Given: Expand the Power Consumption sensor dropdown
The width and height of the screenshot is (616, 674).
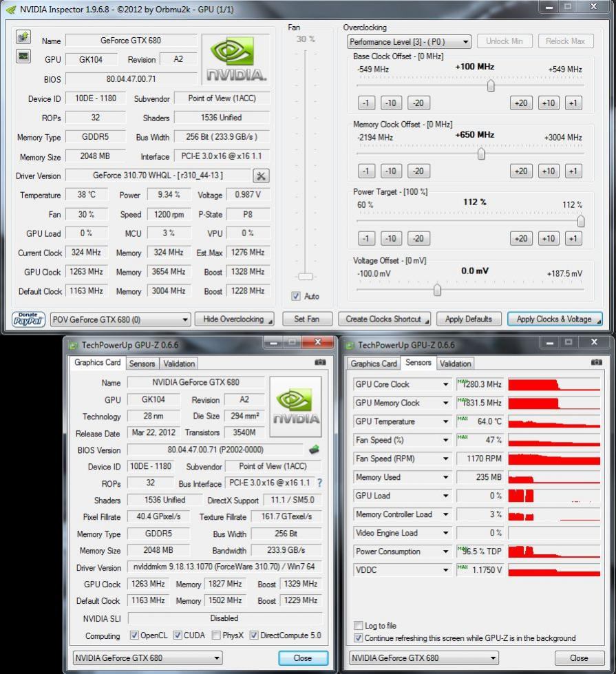Looking at the screenshot, I should 446,551.
